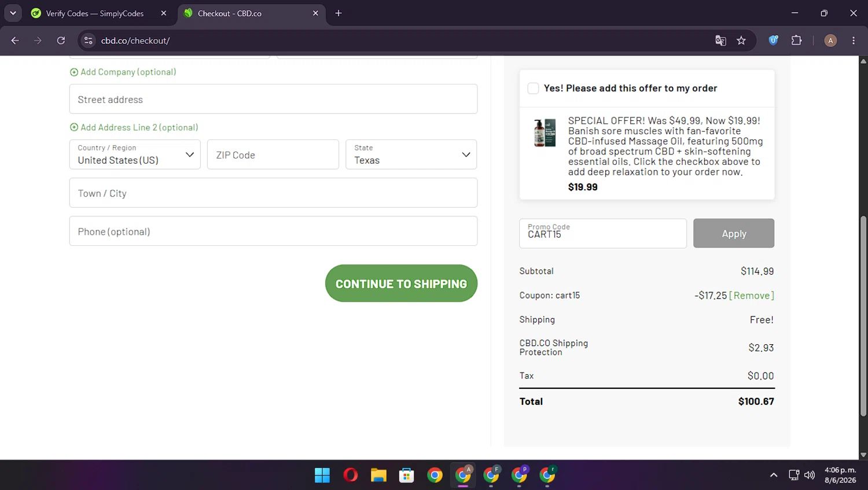Open the Chrome three-dot menu
The image size is (868, 490).
tap(854, 40)
